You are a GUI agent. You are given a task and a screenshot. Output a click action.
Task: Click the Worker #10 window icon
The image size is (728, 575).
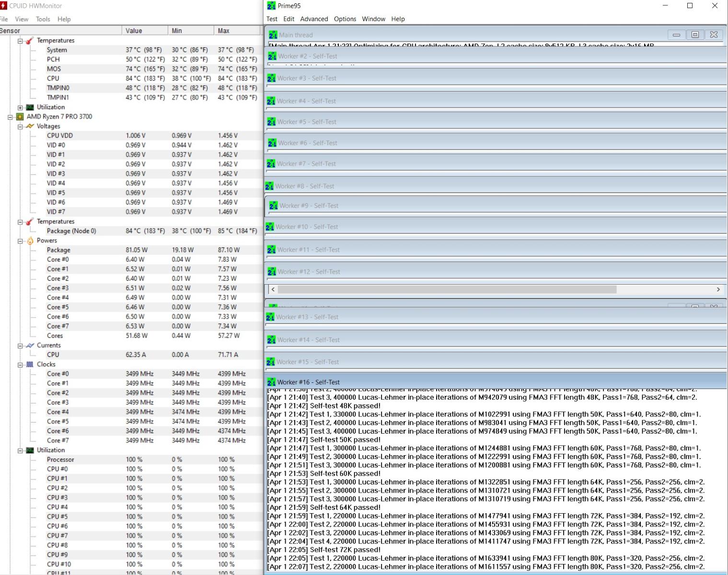(270, 227)
